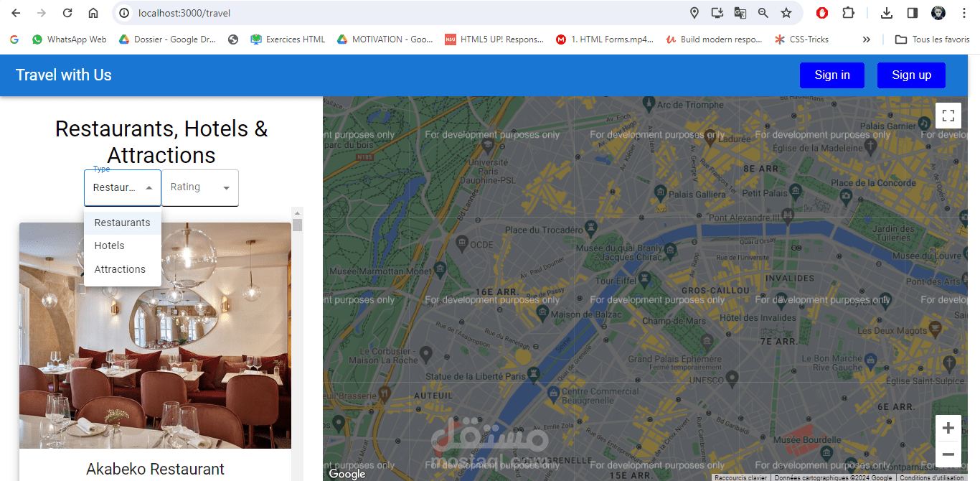Click the list scrollbar up arrow
The height and width of the screenshot is (481, 980).
tap(298, 212)
